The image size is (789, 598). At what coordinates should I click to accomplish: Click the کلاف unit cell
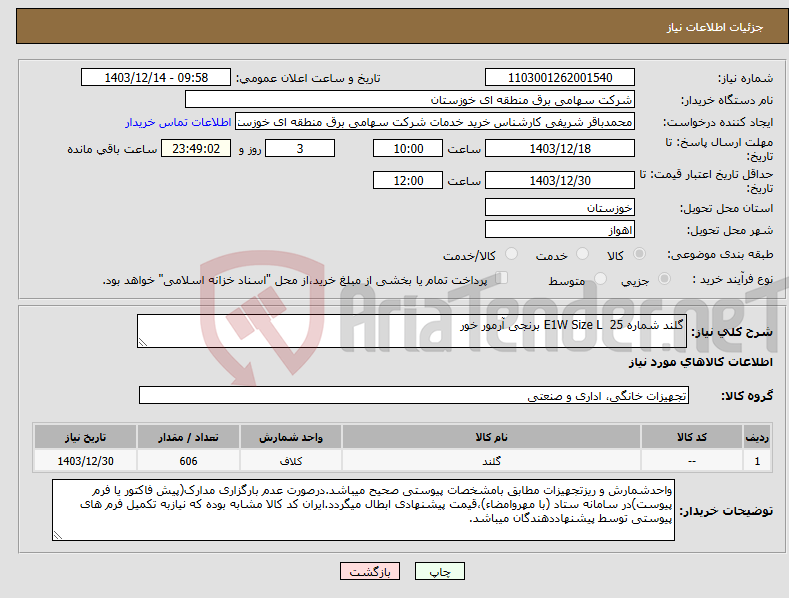tap(291, 461)
